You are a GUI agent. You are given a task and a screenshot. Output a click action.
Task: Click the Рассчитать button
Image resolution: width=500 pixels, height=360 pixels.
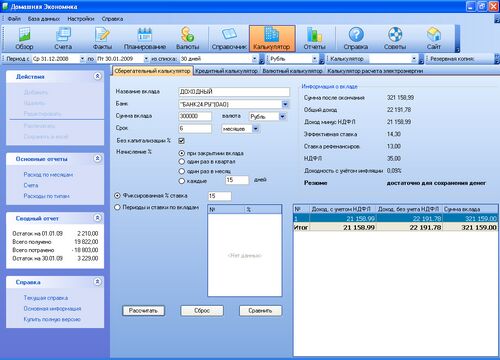click(143, 311)
